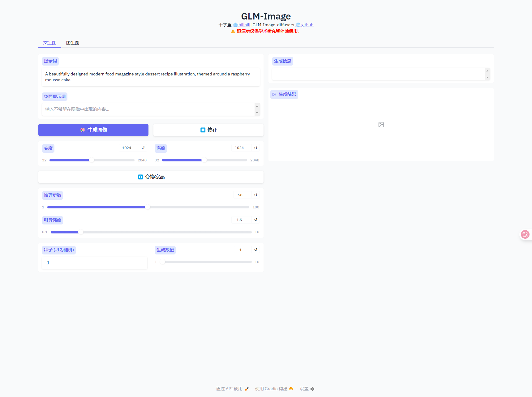Reset the width value with its reset icon
Viewport: 532px width, 397px height.
(x=143, y=148)
